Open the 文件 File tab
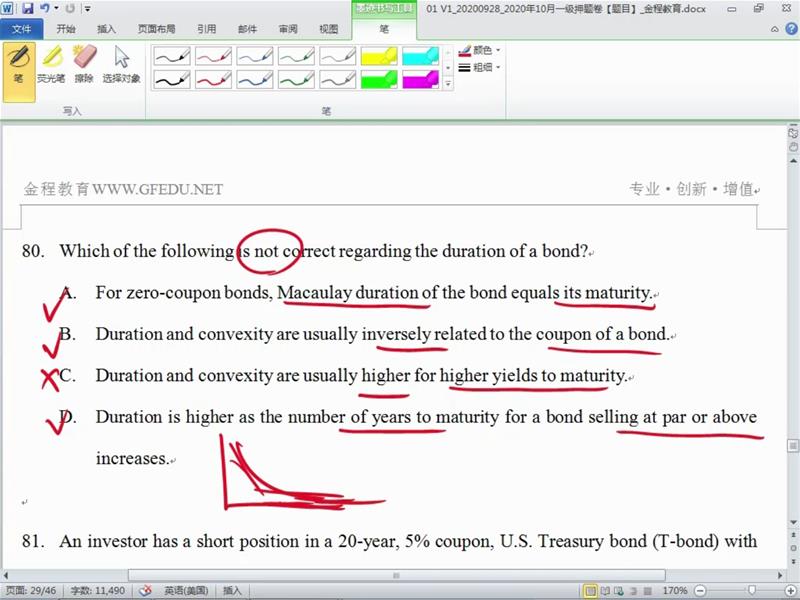This screenshot has width=800, height=600. (22, 29)
